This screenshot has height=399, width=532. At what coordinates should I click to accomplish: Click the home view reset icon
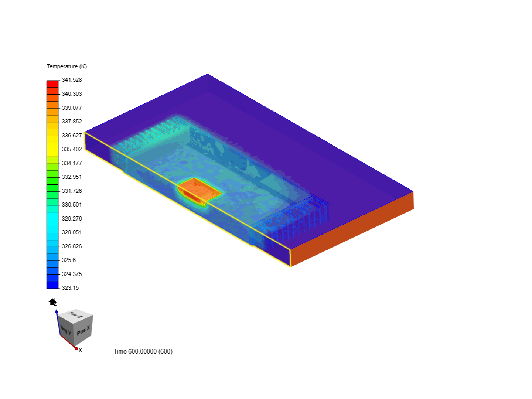coord(52,302)
